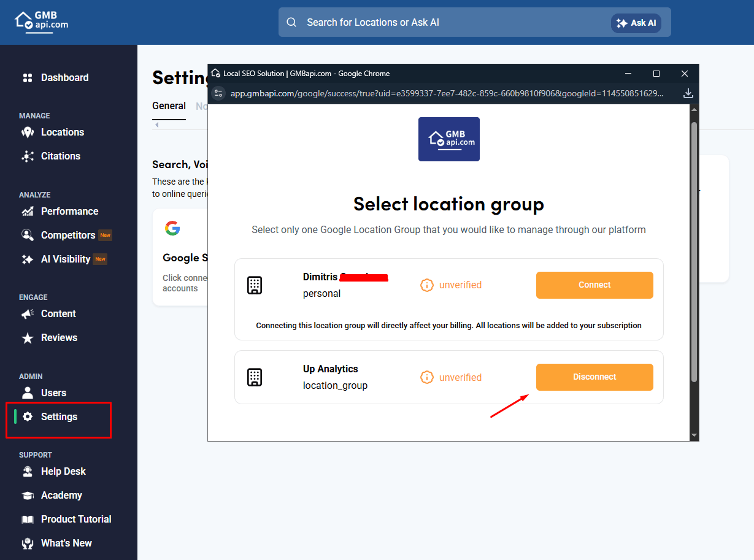This screenshot has width=754, height=560.
Task: Click the Content megaphone icon
Action: tap(28, 314)
